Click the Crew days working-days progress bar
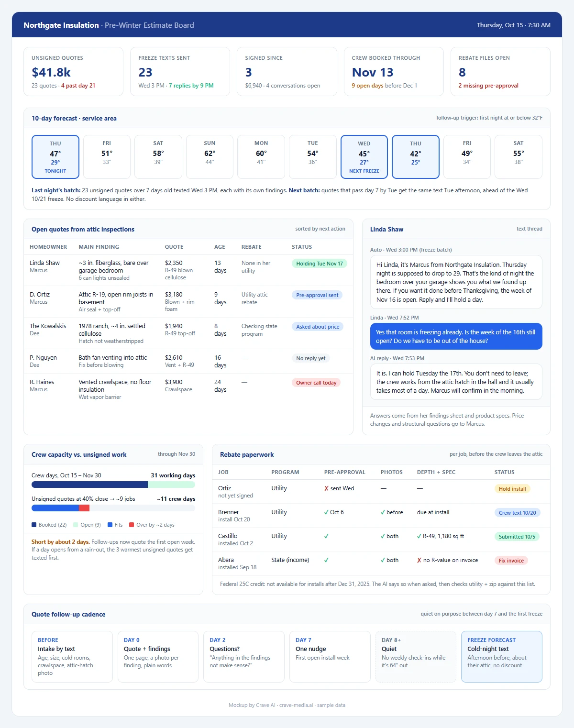The width and height of the screenshot is (574, 728). coord(113,485)
